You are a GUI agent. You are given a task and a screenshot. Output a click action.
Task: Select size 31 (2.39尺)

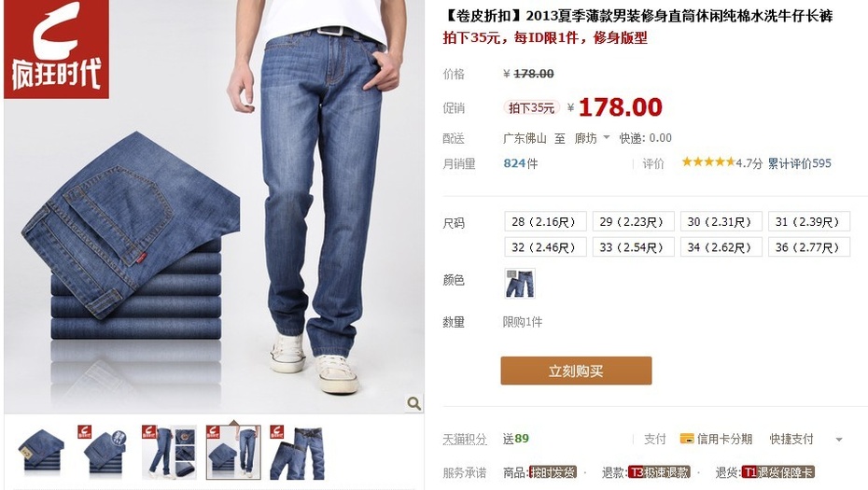click(809, 221)
